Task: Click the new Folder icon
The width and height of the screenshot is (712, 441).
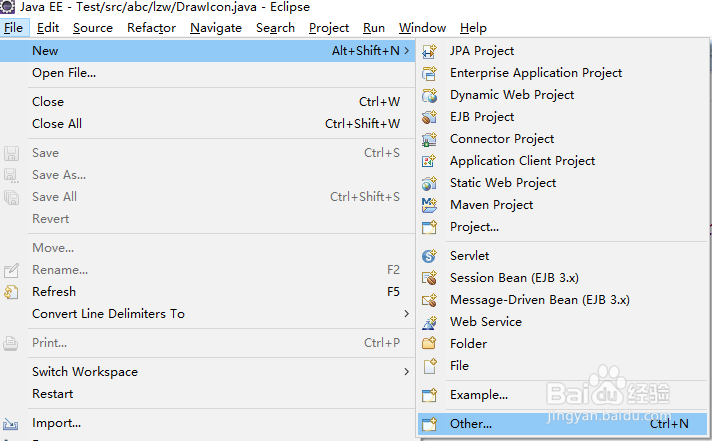Action: click(x=429, y=344)
